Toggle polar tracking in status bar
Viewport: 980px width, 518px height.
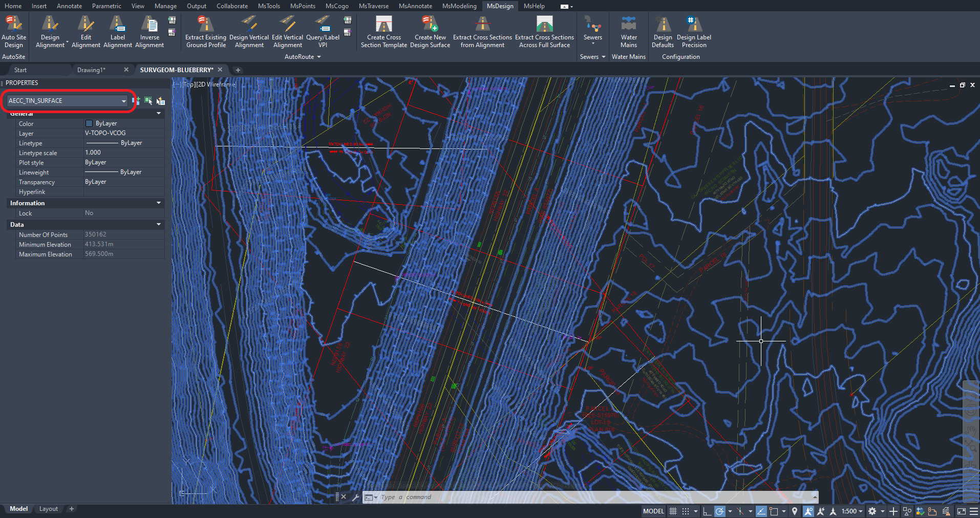pos(720,511)
